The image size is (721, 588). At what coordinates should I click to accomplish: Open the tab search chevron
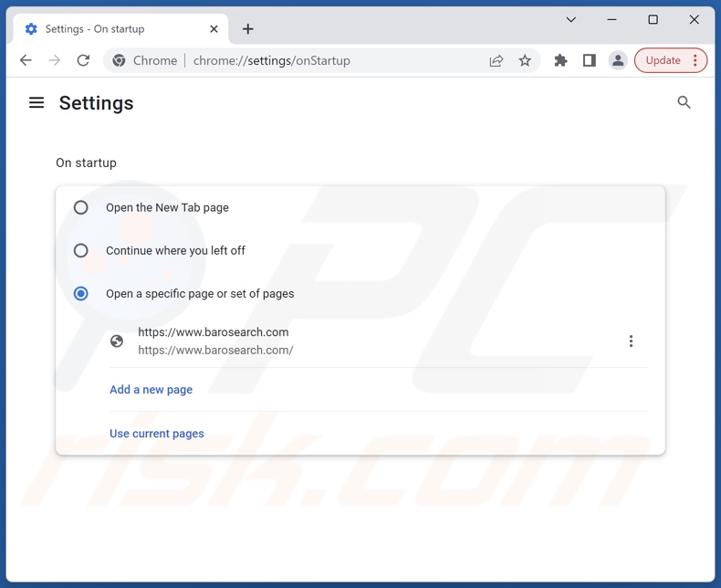click(570, 19)
